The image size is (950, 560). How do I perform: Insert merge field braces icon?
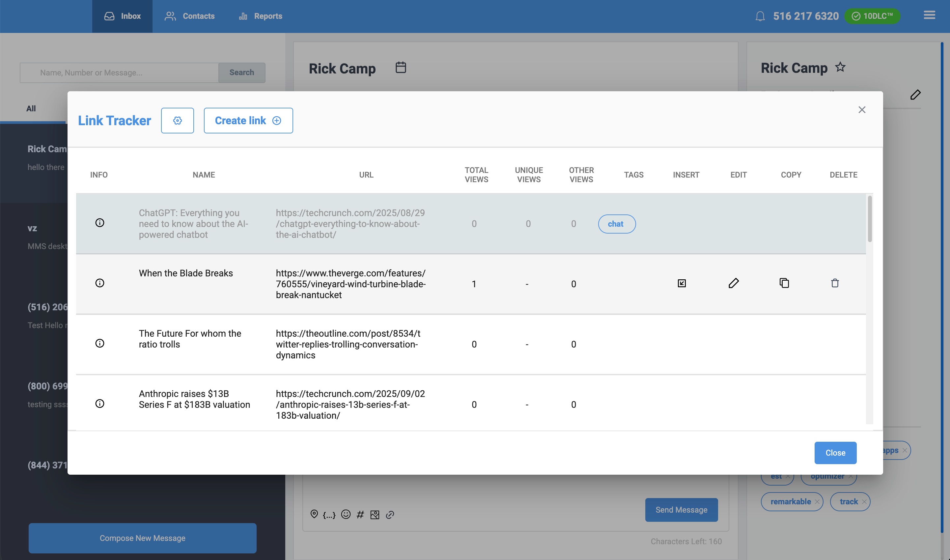[329, 515]
